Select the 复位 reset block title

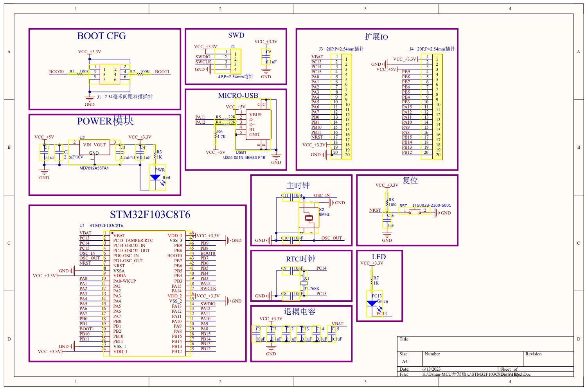[x=410, y=180]
